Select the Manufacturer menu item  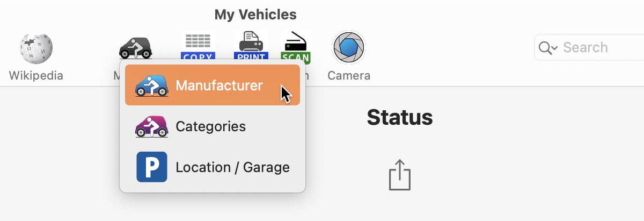[213, 85]
